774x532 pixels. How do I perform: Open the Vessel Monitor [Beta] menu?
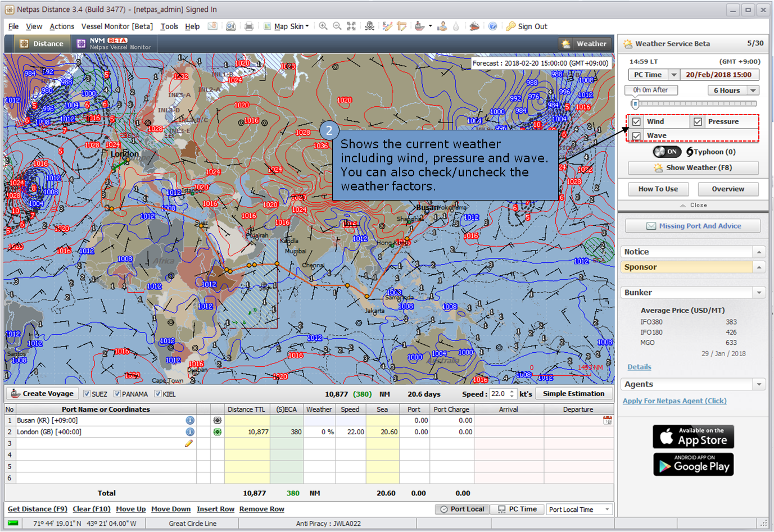point(117,26)
